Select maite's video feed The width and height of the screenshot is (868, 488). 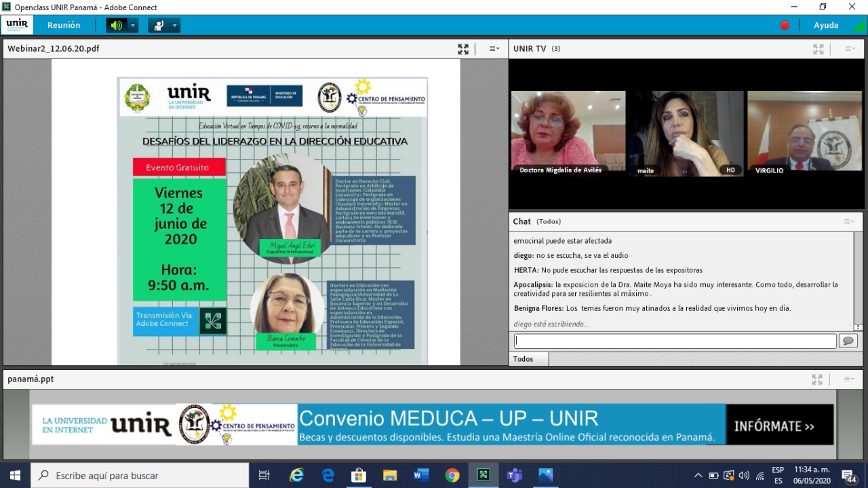(x=686, y=134)
